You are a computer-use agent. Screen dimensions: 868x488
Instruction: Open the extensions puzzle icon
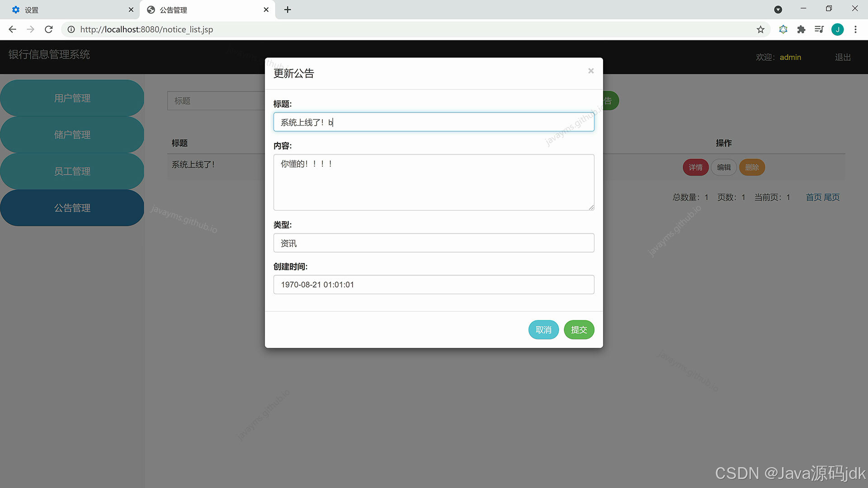click(x=801, y=29)
